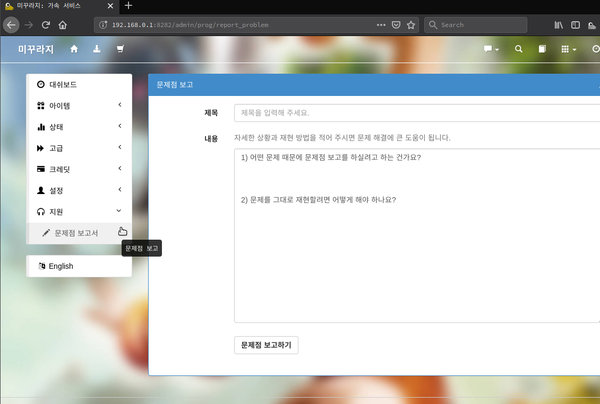Open the search magnifier in the site navbar
This screenshot has width=600, height=404.
pyautogui.click(x=518, y=49)
